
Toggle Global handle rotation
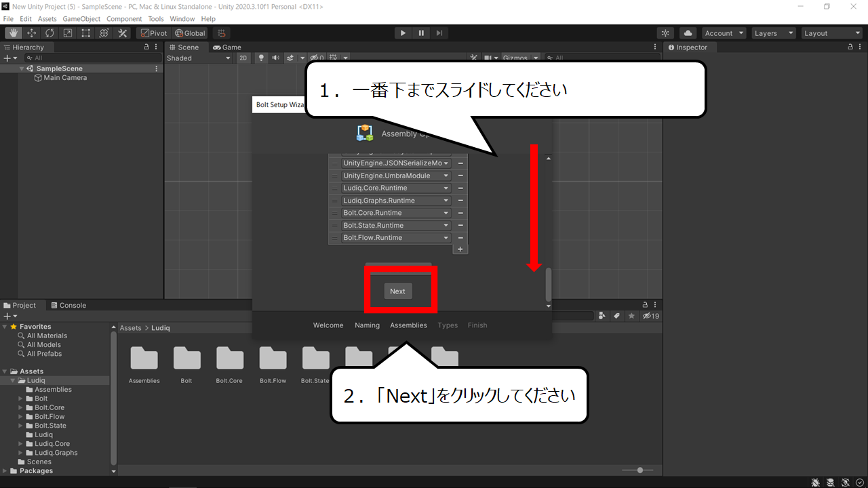click(x=190, y=33)
